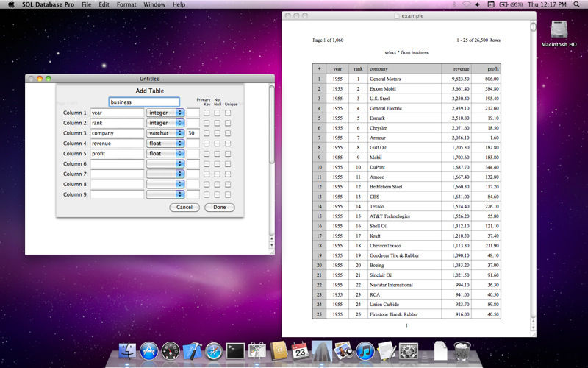588x368 pixels.
Task: Open Finder from the dock
Action: [127, 351]
